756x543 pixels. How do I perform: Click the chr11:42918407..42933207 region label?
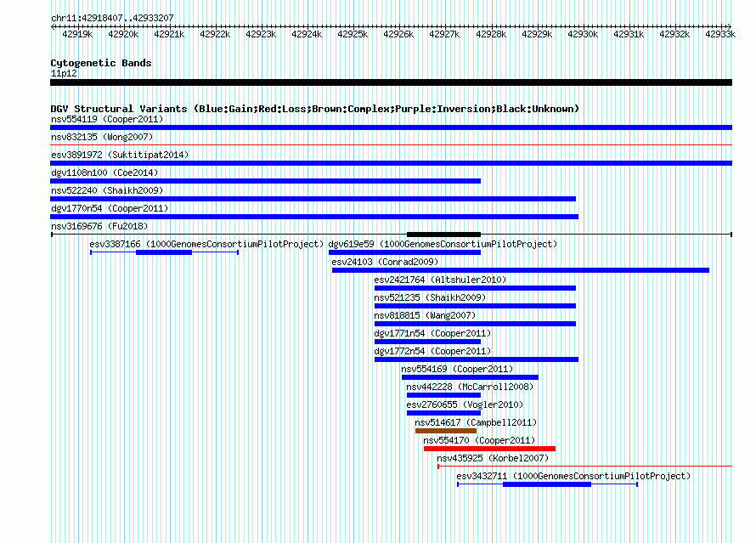pyautogui.click(x=112, y=18)
